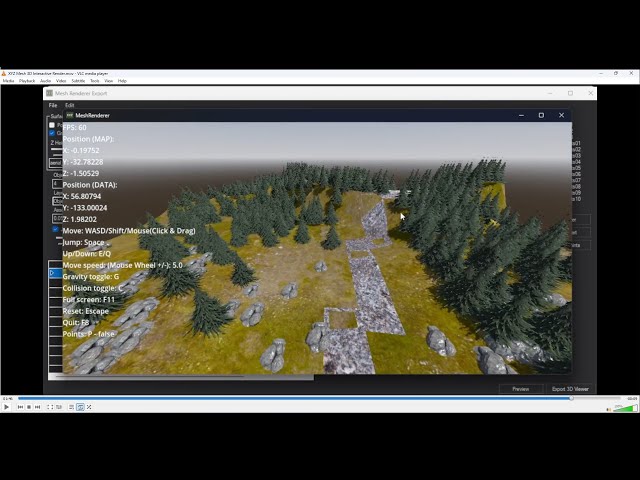Click the 'X: 56.80794' data position text
Viewport: 640px width, 480px height.
(x=82, y=196)
